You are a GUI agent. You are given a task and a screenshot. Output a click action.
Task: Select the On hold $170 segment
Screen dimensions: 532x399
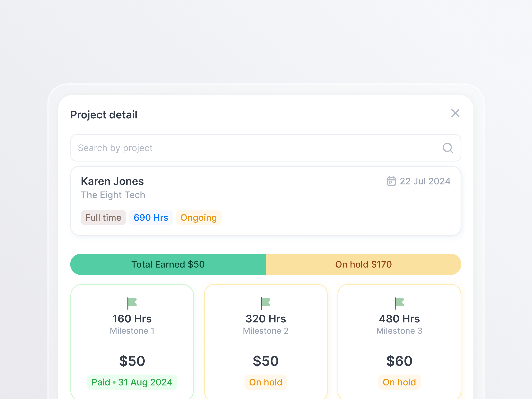(x=363, y=264)
